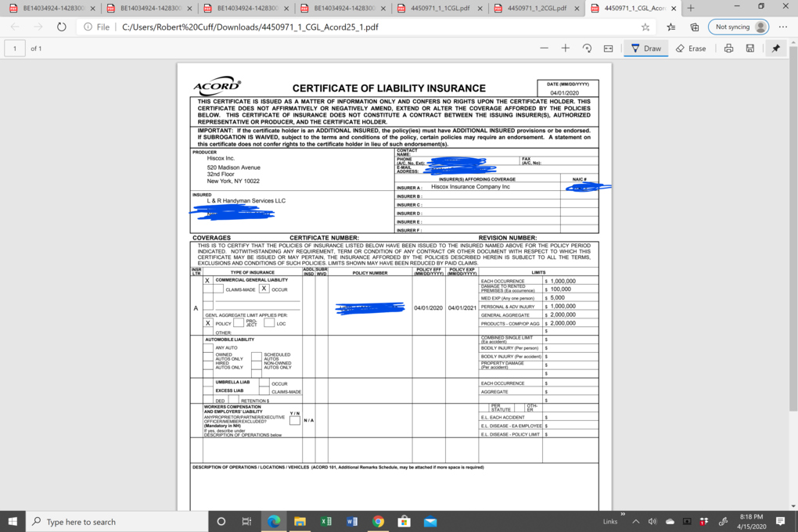Toggle the Commercial General Liability checkbox
The width and height of the screenshot is (798, 532).
(207, 280)
